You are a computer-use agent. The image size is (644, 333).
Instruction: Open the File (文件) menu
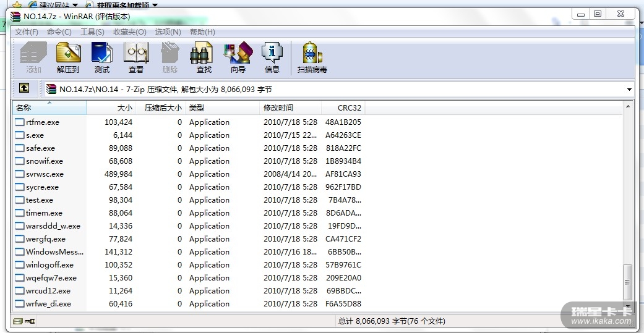click(x=27, y=32)
